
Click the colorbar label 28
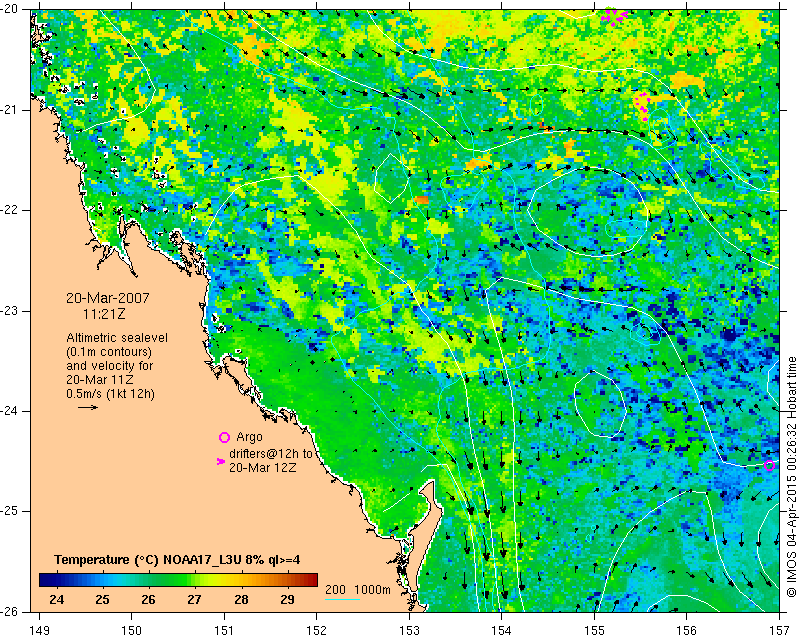pos(241,600)
